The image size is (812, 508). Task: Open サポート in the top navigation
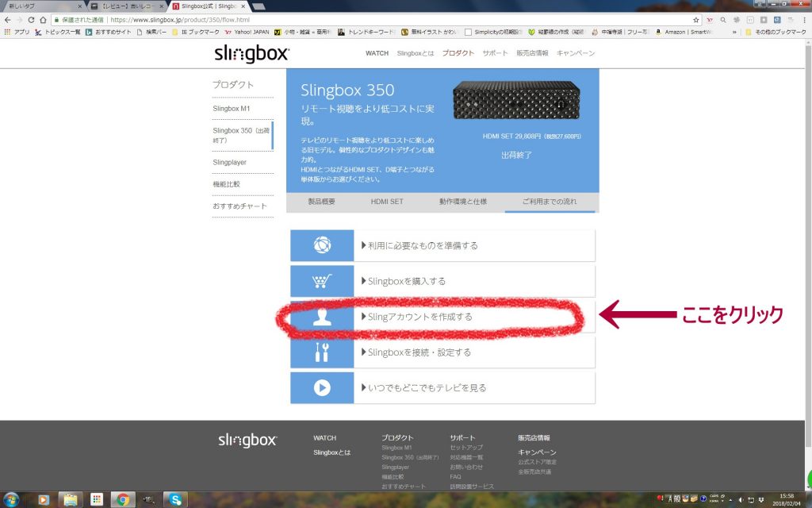click(495, 53)
